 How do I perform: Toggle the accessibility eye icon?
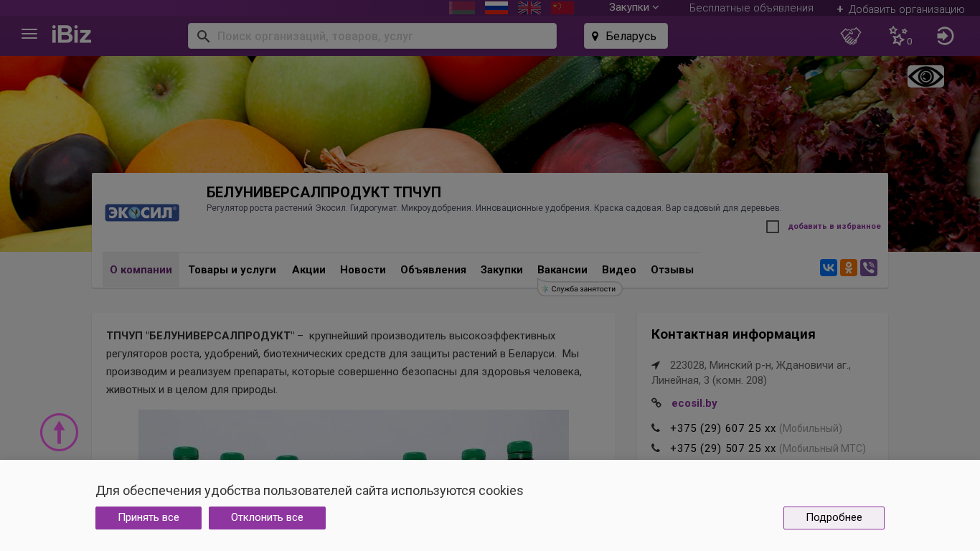pos(925,77)
